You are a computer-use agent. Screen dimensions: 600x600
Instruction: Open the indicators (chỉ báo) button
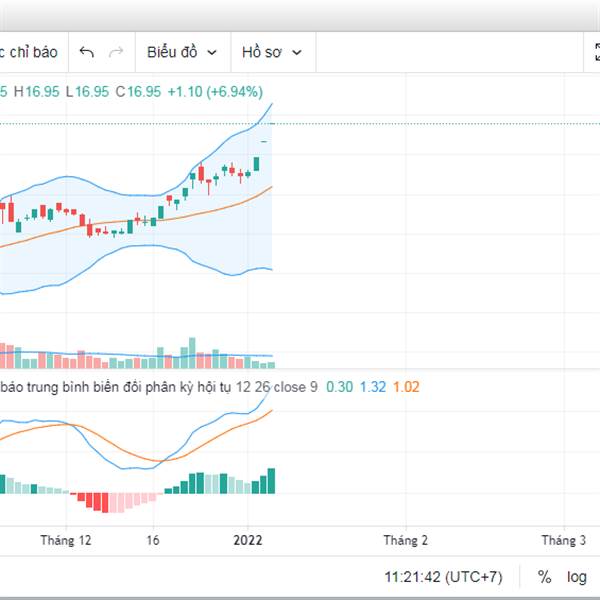[x=29, y=52]
